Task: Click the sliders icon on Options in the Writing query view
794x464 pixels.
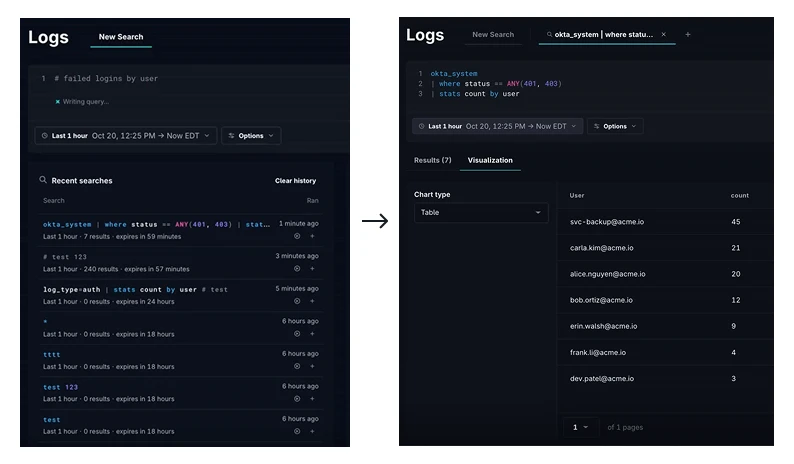Action: (231, 136)
